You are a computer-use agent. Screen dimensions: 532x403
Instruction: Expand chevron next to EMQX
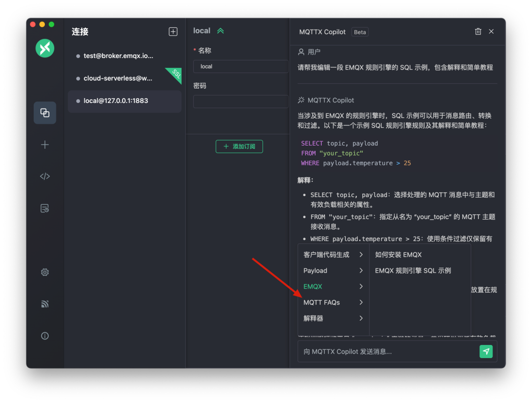[361, 287]
